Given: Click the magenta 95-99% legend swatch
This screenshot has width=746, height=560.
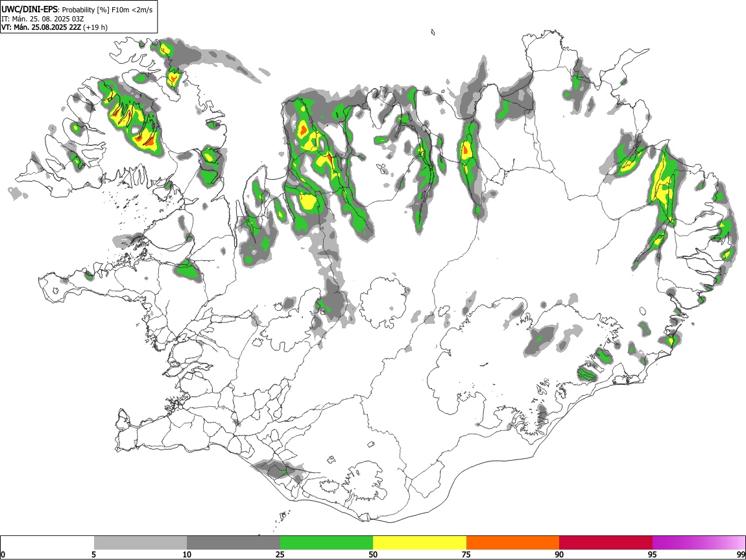Looking at the screenshot, I should (x=699, y=543).
